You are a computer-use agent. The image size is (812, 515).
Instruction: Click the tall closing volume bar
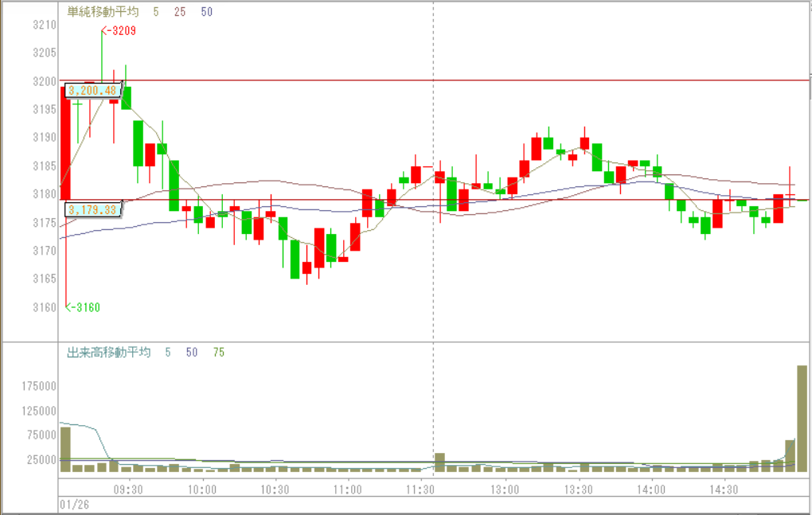pyautogui.click(x=802, y=419)
